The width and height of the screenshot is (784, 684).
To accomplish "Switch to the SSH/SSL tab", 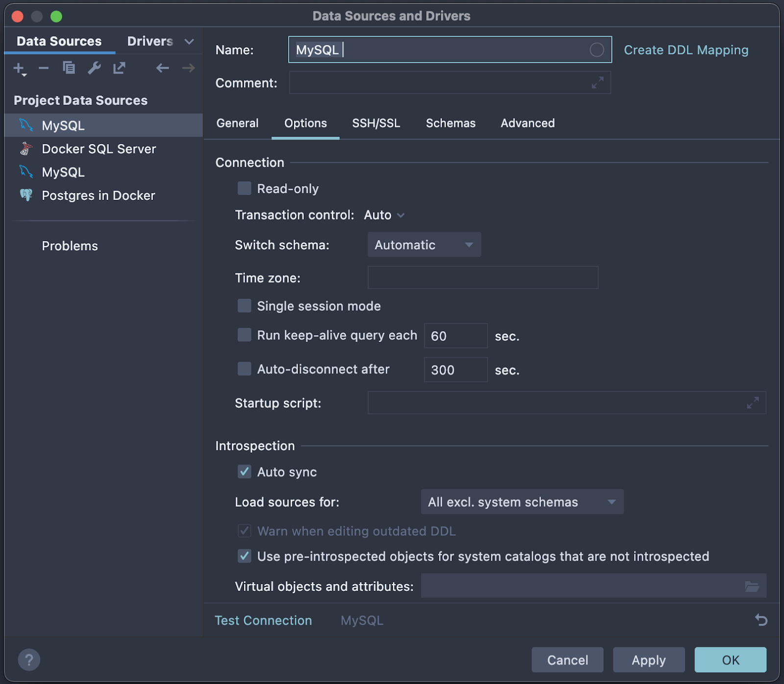I will coord(376,123).
